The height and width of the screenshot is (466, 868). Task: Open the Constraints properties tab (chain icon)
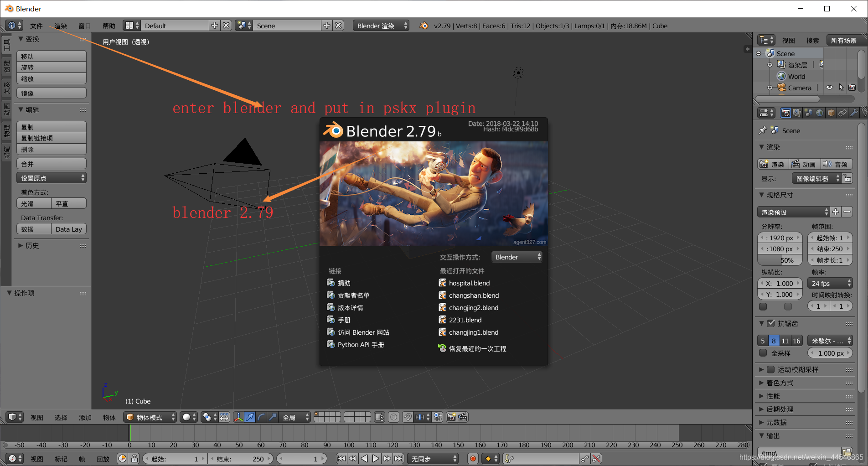[842, 113]
